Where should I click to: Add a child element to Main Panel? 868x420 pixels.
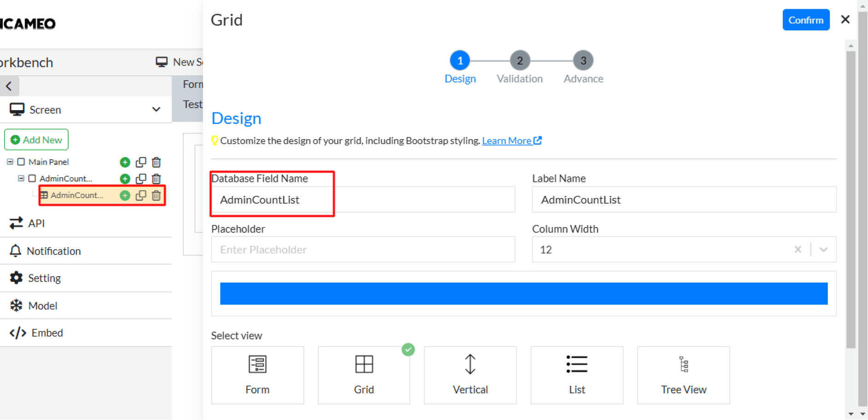coord(124,162)
